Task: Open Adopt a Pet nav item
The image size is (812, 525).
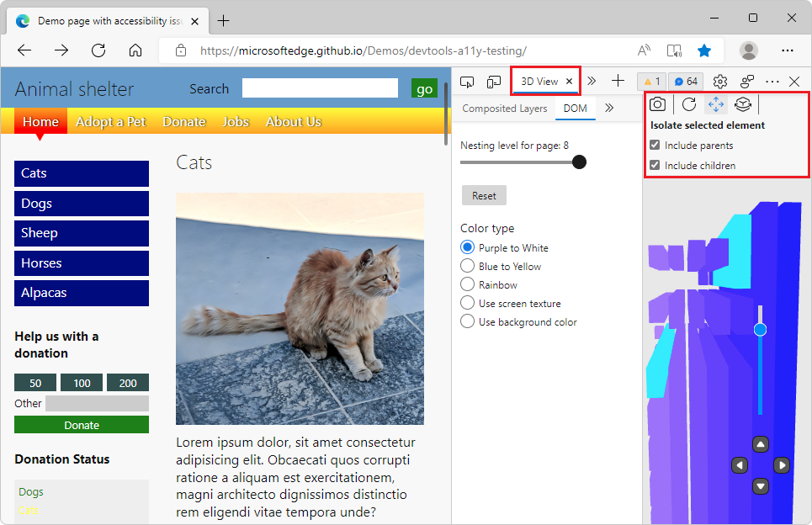Action: 111,122
